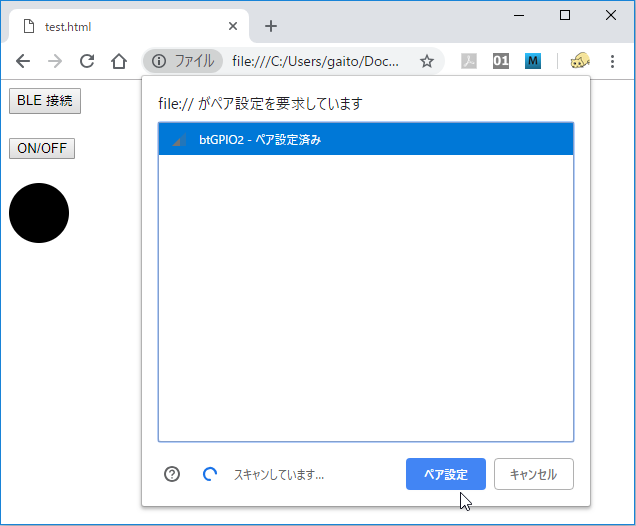Close the test.html tab
Image resolution: width=636 pixels, height=526 pixels.
pyautogui.click(x=233, y=27)
